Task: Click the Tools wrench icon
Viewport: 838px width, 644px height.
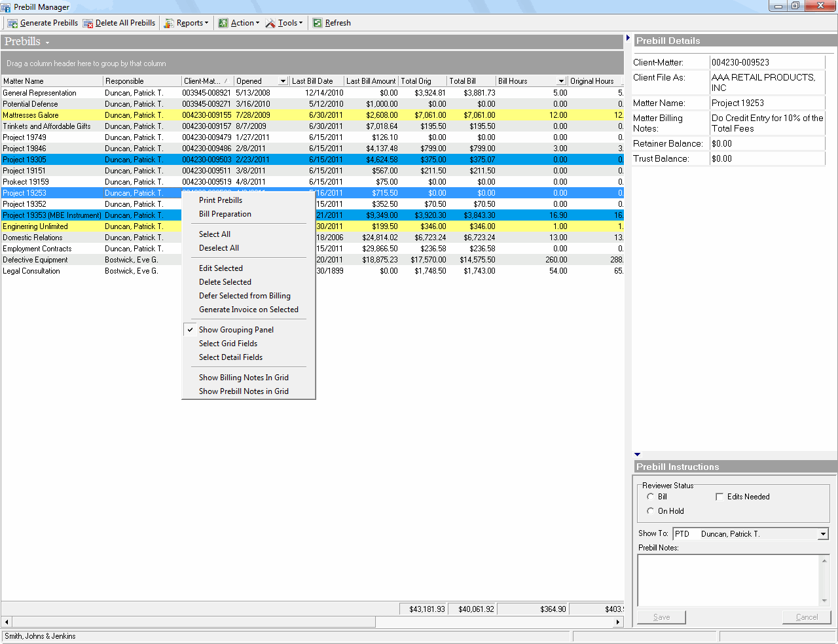Action: pyautogui.click(x=270, y=23)
